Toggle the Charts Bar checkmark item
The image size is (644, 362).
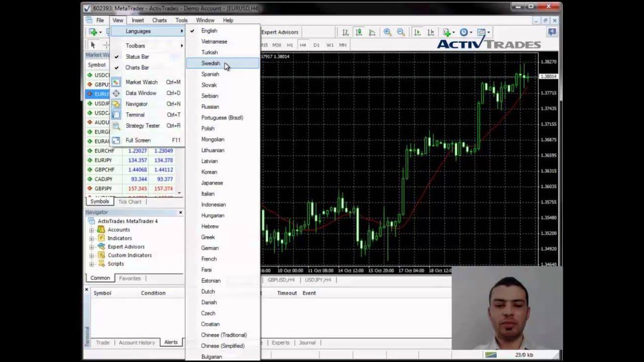tap(147, 67)
